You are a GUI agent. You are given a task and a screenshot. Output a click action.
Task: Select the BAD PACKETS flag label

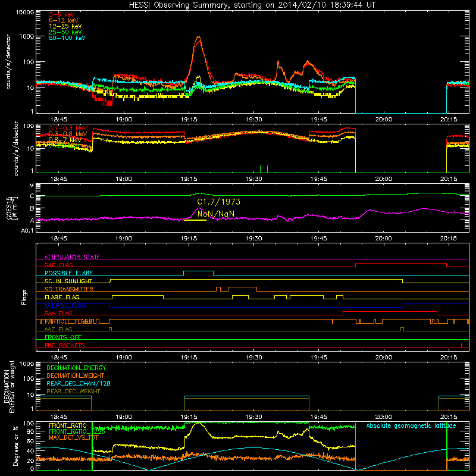click(65, 345)
